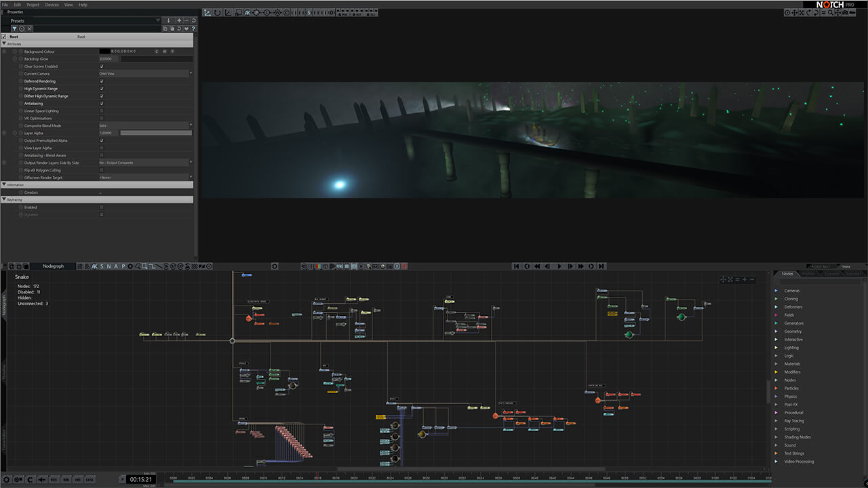Click the nodegraph fit-to-view icon
The image size is (868, 488).
(x=730, y=279)
